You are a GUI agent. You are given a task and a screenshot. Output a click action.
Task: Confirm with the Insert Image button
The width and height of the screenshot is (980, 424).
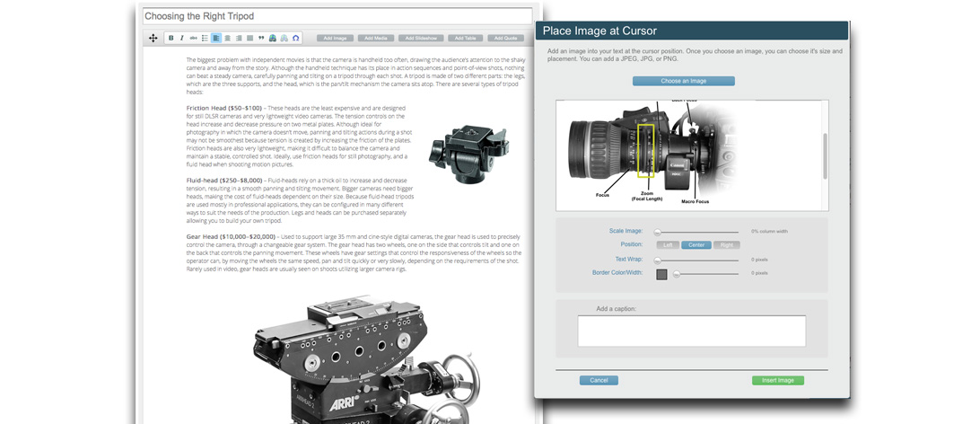point(777,380)
